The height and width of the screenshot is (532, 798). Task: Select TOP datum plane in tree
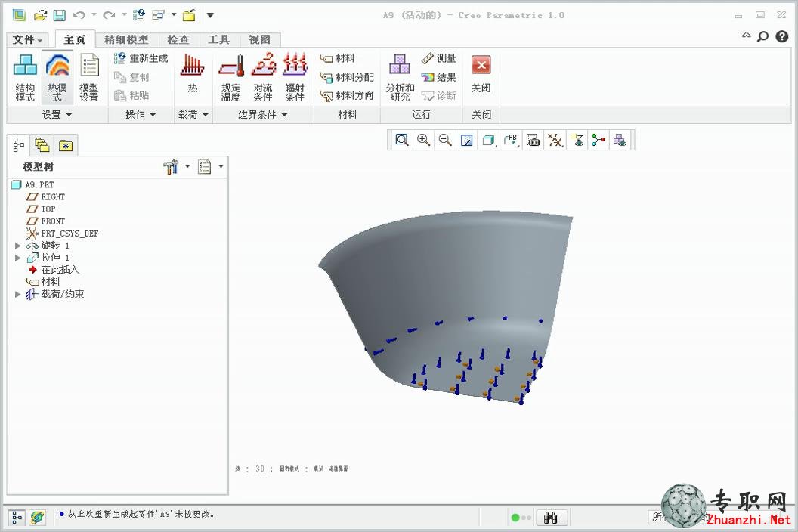point(42,209)
